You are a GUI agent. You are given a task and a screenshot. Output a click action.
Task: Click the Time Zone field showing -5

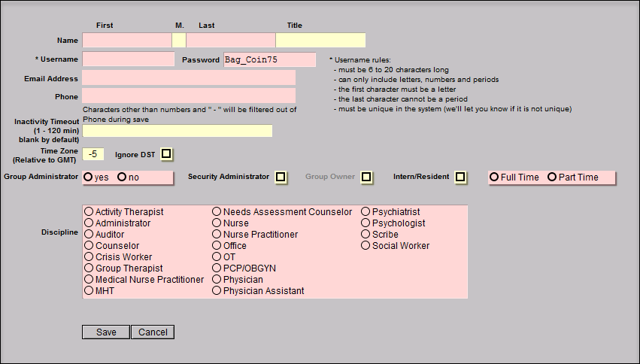(93, 153)
